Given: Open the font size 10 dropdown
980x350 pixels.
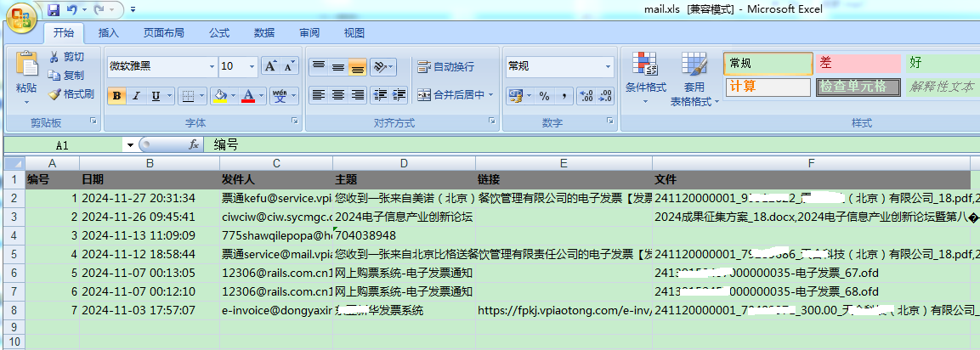Looking at the screenshot, I should pos(252,66).
